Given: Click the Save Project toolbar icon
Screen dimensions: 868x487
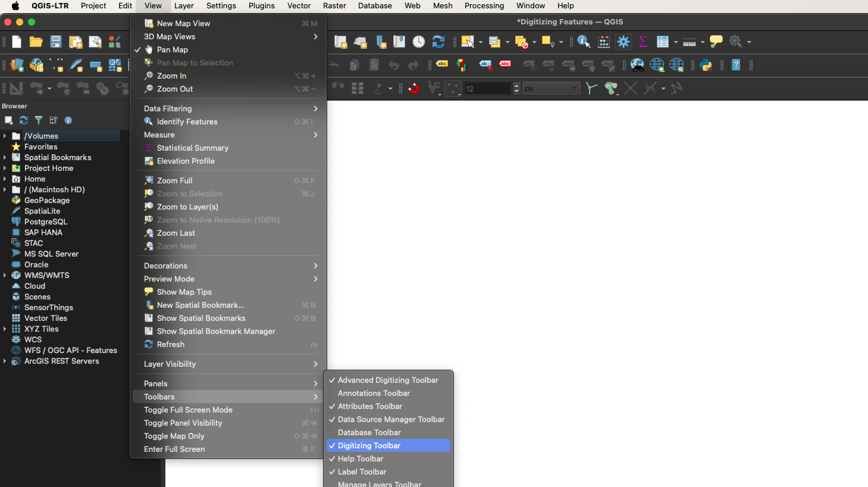Looking at the screenshot, I should click(x=55, y=42).
